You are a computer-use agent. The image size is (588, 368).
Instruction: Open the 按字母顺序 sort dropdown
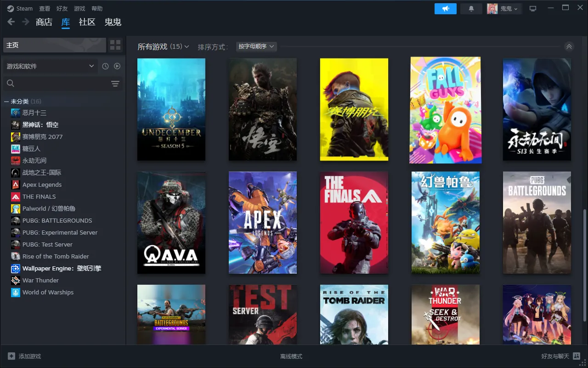point(256,46)
